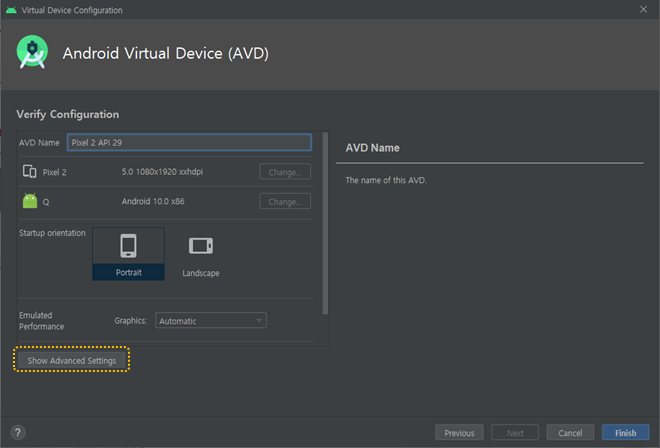Click the configuration panel vertical scrollbar
Image resolution: width=660 pixels, height=448 pixels.
pos(325,223)
